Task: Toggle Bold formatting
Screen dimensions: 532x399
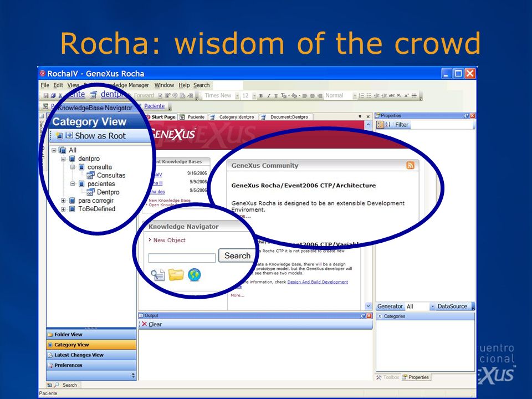Action: pos(261,96)
